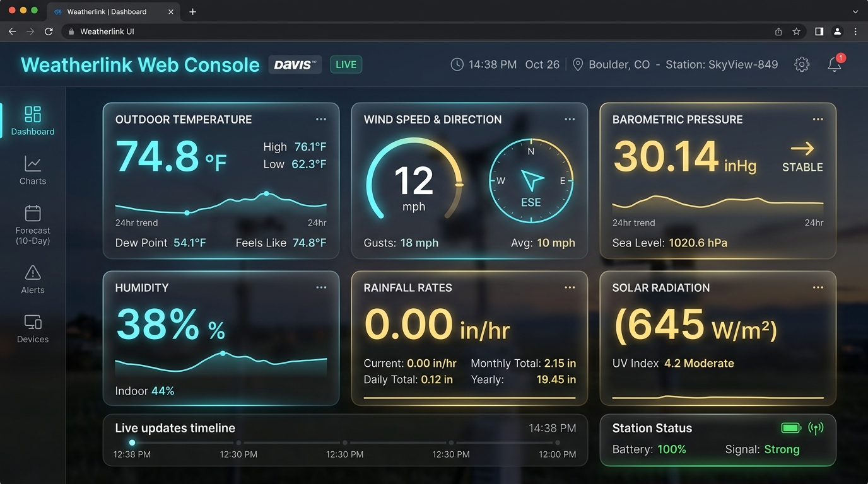Image resolution: width=868 pixels, height=484 pixels.
Task: Click the browser forward arrow
Action: (30, 32)
